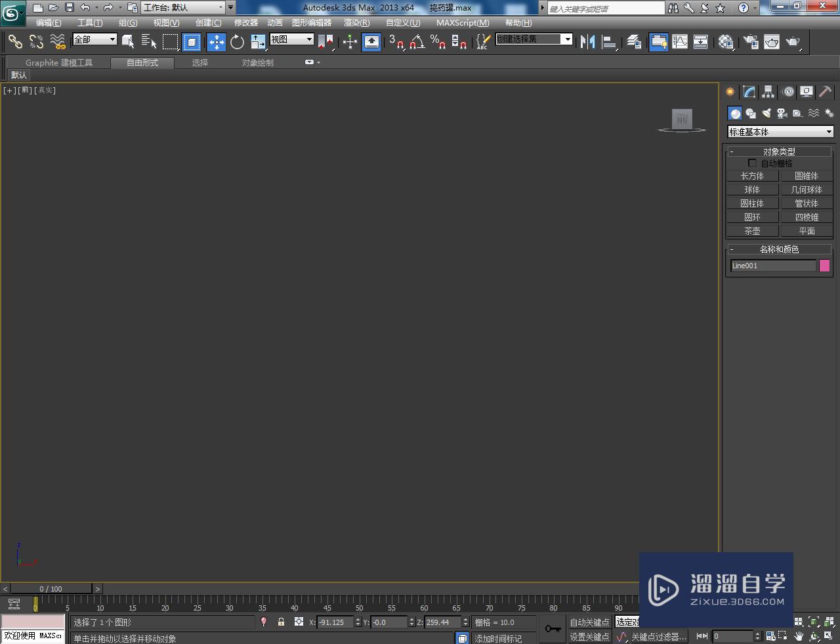Click the Line001 object name field
840x644 pixels.
pos(773,266)
